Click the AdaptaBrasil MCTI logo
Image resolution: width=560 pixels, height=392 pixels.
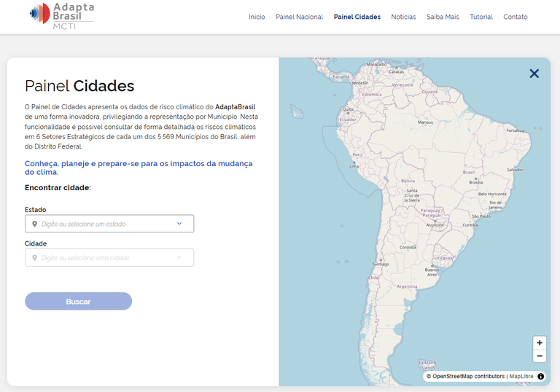[x=62, y=16]
